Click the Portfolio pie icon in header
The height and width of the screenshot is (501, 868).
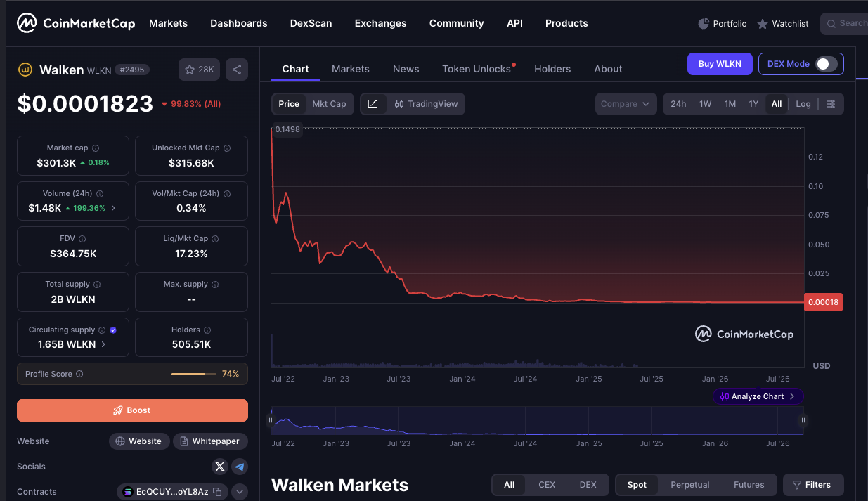pyautogui.click(x=704, y=24)
